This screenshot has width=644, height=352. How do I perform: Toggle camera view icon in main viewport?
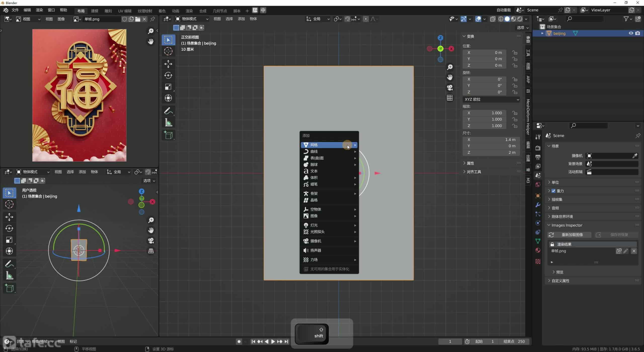point(450,88)
